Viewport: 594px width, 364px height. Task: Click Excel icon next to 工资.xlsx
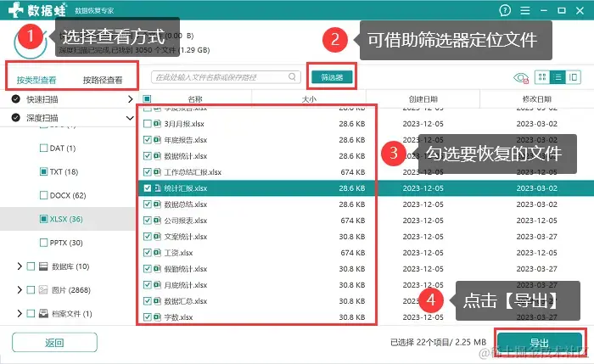(157, 253)
